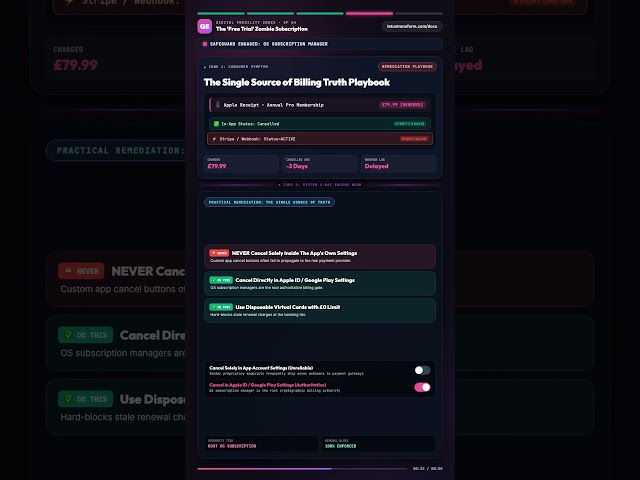Toggle Cancel in Apple ID / Google Play switch
Screen dimensions: 640x480
(x=422, y=387)
